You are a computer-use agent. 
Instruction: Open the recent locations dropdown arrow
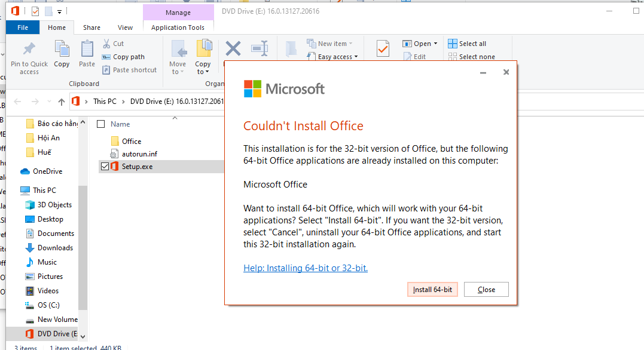coord(49,102)
